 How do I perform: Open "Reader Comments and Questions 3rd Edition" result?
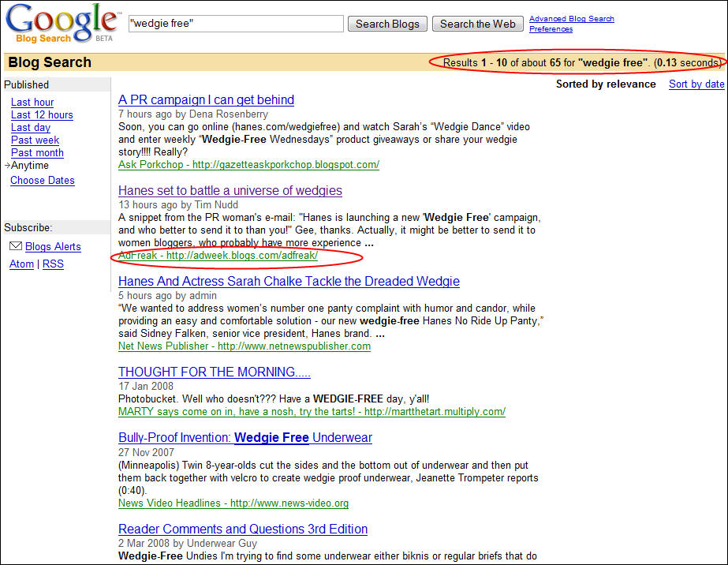(x=243, y=529)
